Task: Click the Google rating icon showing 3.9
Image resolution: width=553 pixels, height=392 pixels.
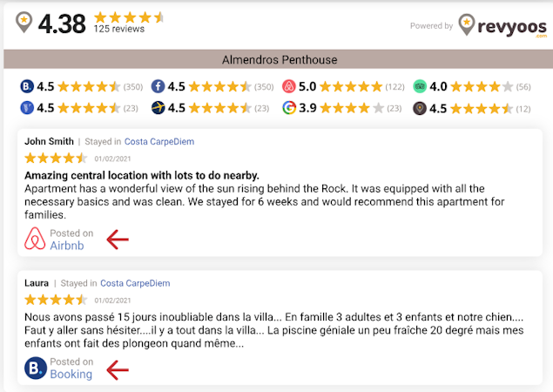Action: pos(288,108)
